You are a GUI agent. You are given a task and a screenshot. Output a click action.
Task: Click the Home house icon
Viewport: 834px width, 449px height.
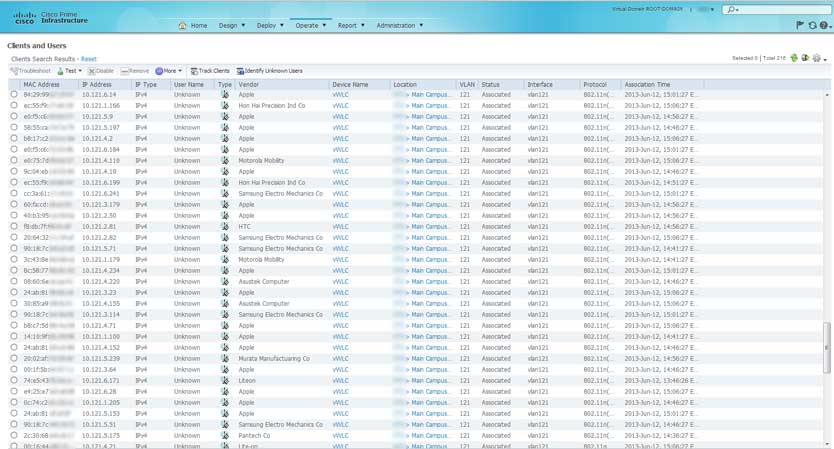point(182,26)
